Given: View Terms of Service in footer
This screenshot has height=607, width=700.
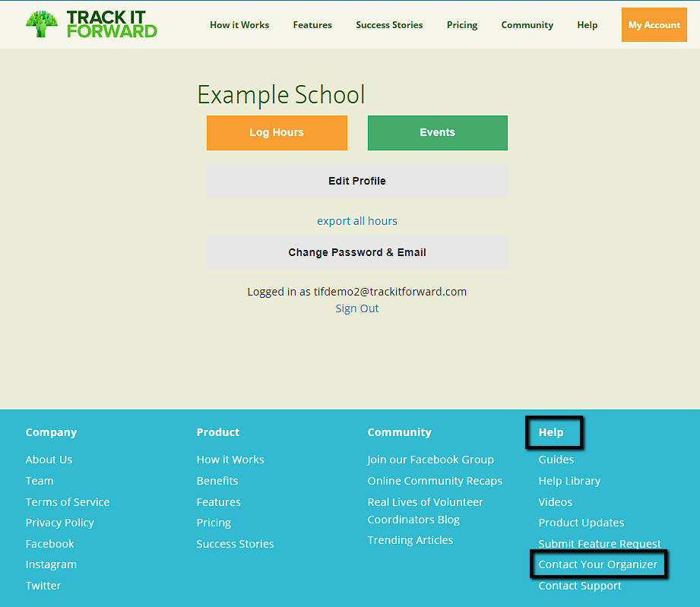Looking at the screenshot, I should tap(68, 502).
